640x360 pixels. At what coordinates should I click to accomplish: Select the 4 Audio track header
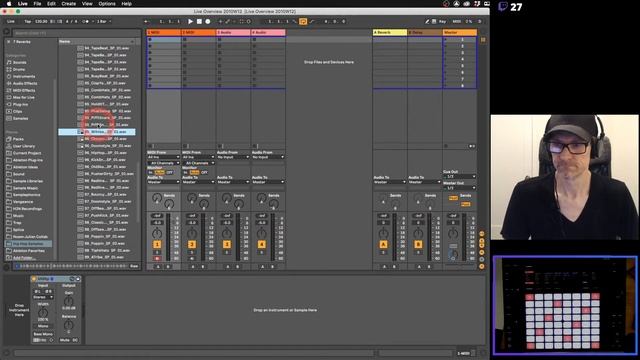[268, 32]
